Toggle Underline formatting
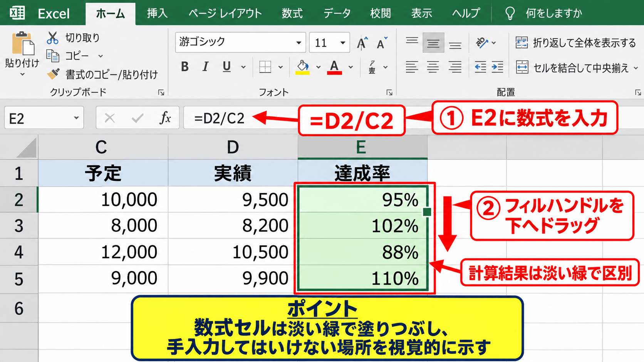Viewport: 644px width, 362px height. coord(226,67)
